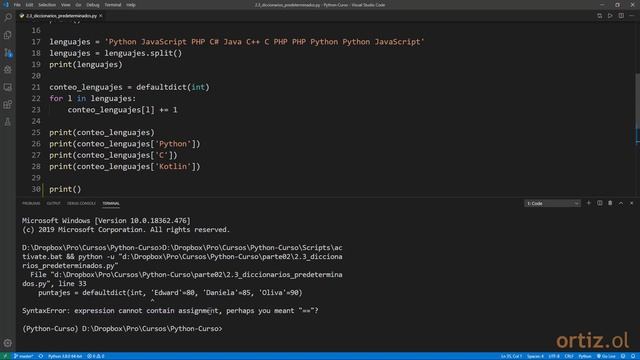This screenshot has height=360, width=640.
Task: Click line number 30 in the gutter
Action: (36, 189)
